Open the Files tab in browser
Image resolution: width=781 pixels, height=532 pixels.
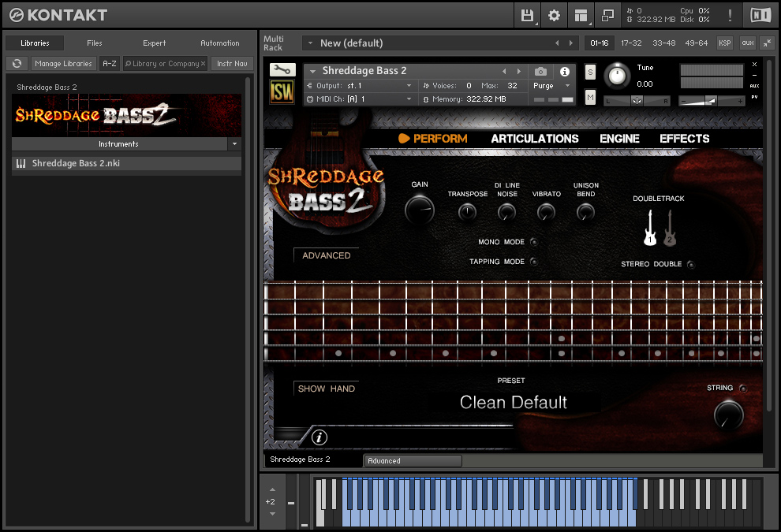click(x=95, y=43)
